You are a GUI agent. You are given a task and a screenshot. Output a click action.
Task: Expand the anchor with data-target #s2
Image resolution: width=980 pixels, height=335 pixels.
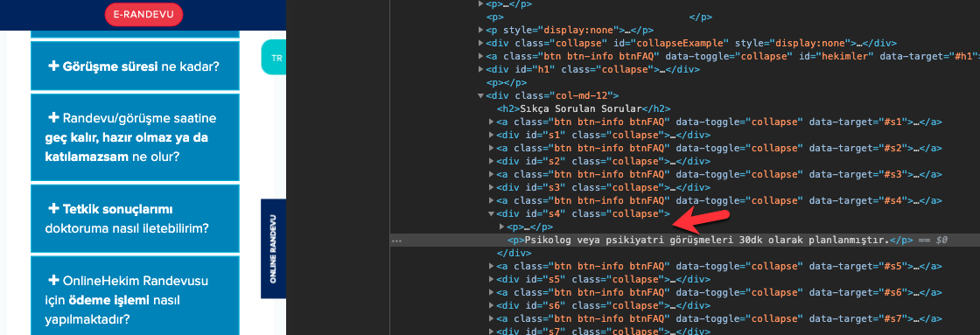(x=491, y=148)
